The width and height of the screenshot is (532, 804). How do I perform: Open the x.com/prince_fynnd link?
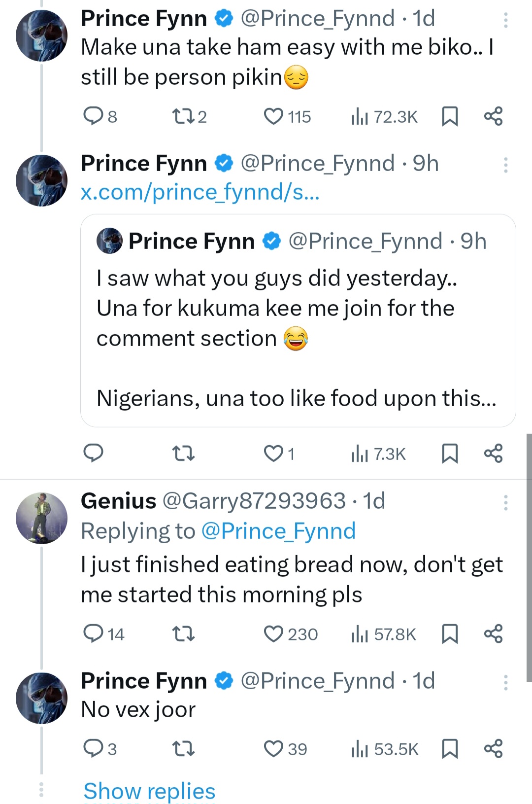[200, 192]
